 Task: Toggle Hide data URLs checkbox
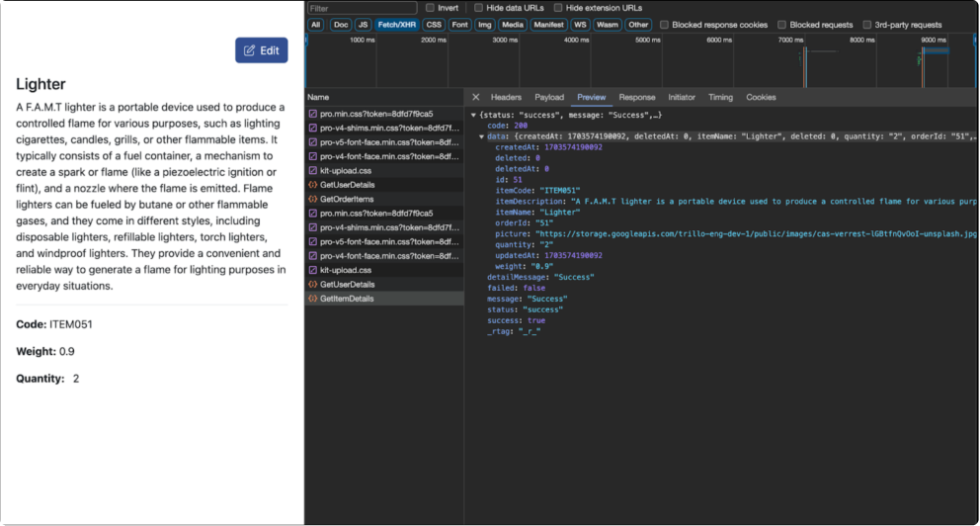[478, 8]
